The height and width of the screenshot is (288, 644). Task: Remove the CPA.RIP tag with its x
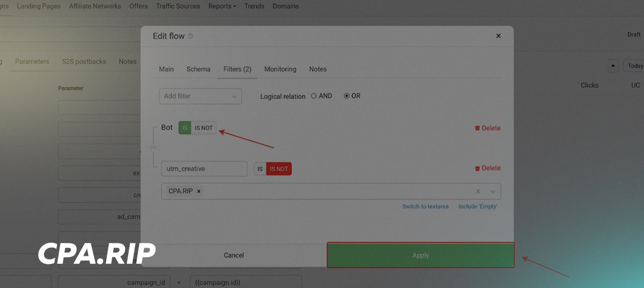pyautogui.click(x=199, y=191)
